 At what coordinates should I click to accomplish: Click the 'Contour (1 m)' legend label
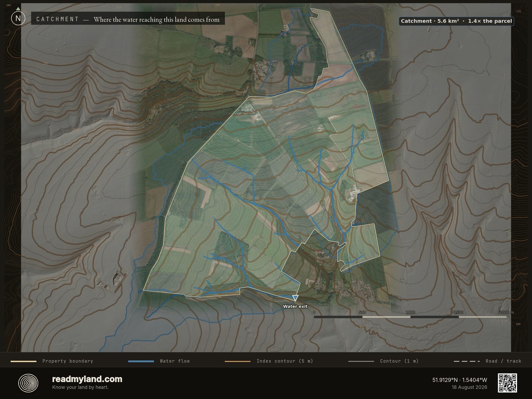(x=399, y=361)
